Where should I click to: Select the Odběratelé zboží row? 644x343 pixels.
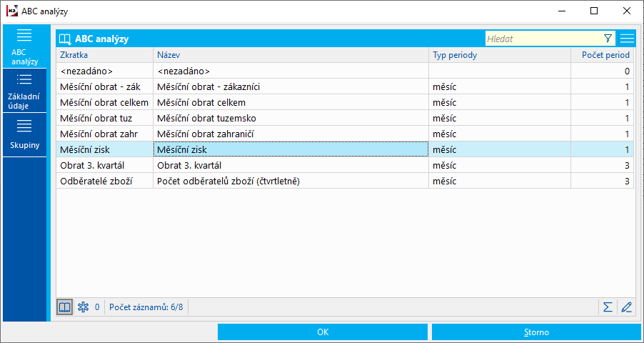pos(345,181)
